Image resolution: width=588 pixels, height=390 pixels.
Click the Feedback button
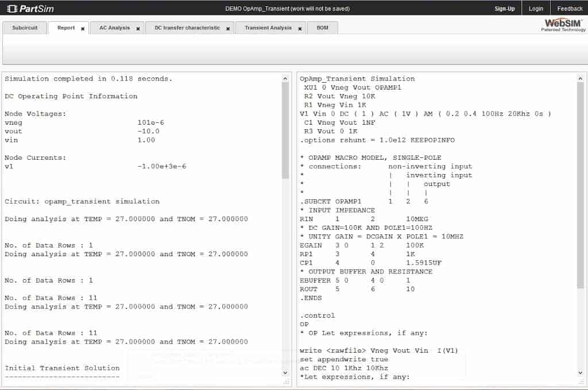(569, 8)
